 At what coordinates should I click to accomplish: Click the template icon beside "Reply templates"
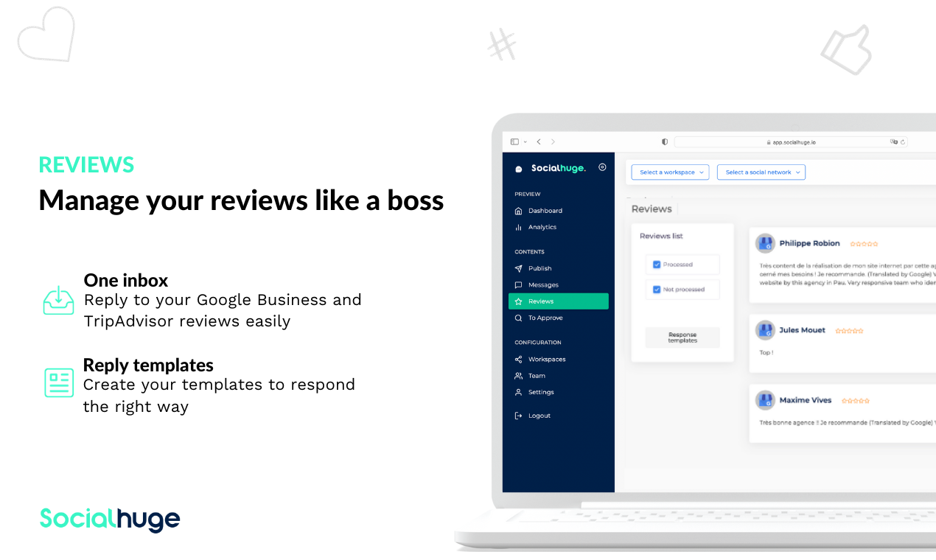pyautogui.click(x=59, y=382)
